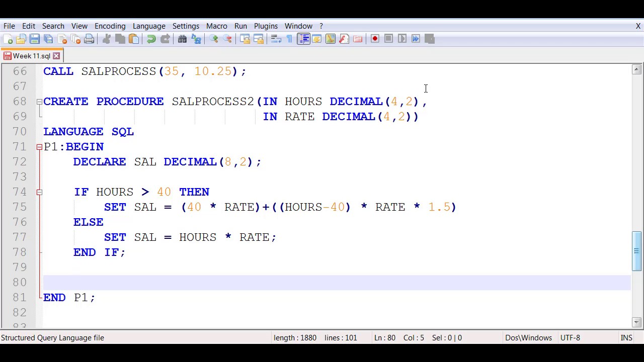Open Folder as Workspace icon
Screen dimensions: 644x362
(x=358, y=39)
